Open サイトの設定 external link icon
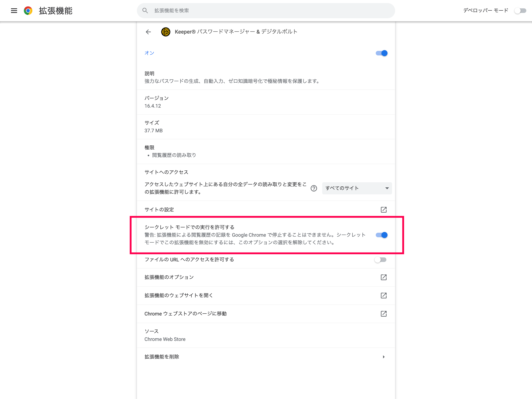The image size is (532, 399). 384,210
